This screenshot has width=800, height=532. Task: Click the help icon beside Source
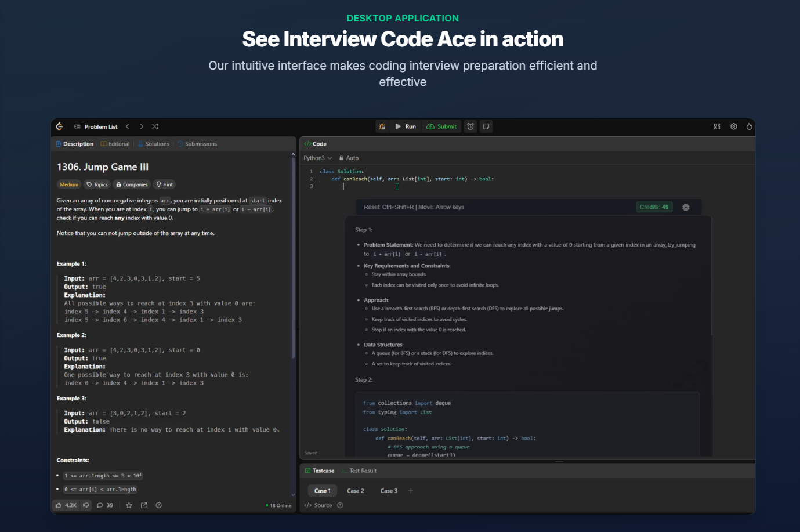click(340, 505)
